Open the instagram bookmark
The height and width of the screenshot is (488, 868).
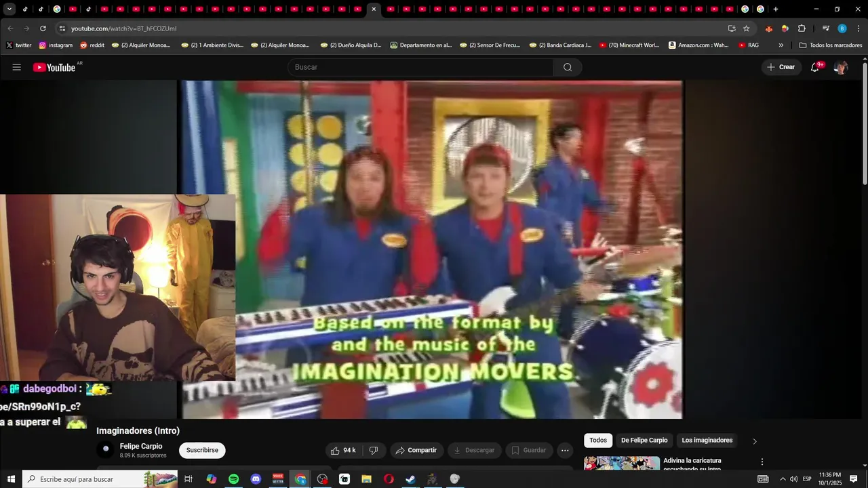[56, 45]
